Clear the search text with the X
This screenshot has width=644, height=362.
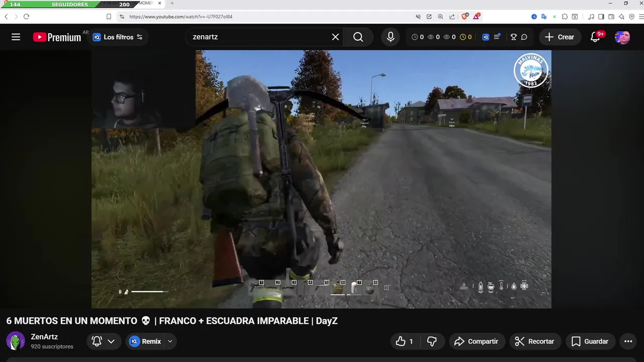click(x=336, y=37)
